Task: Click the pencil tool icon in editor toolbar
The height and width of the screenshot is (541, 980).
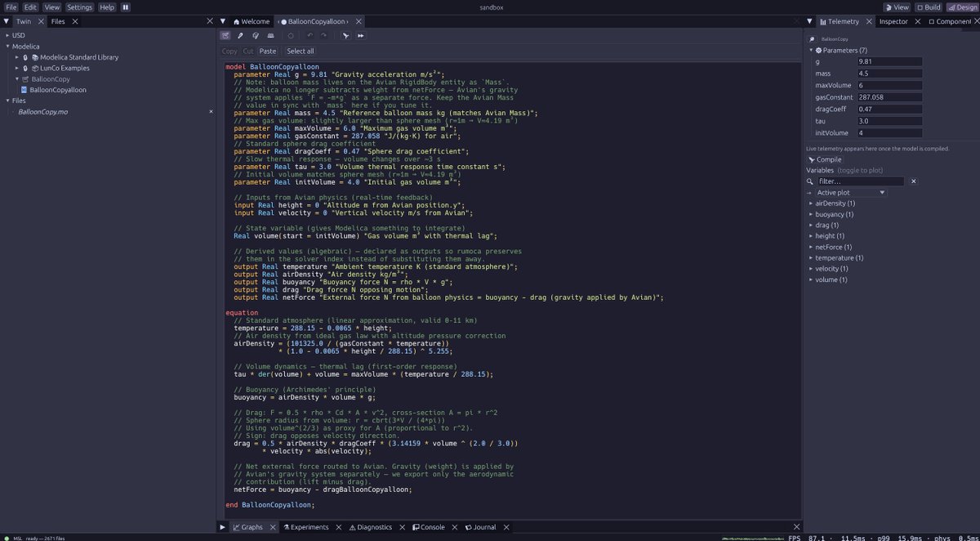Action: [240, 35]
